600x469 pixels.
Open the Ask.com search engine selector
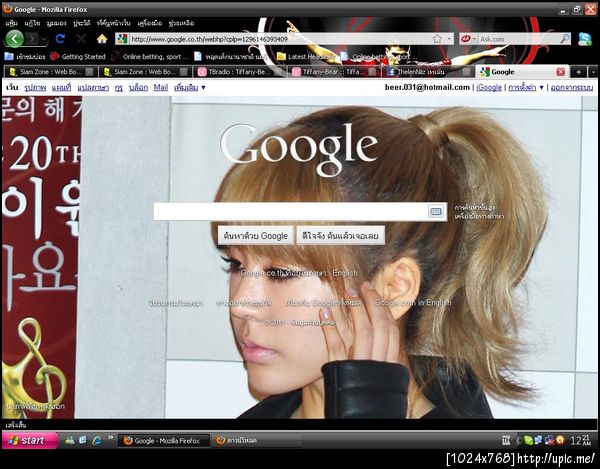point(468,39)
